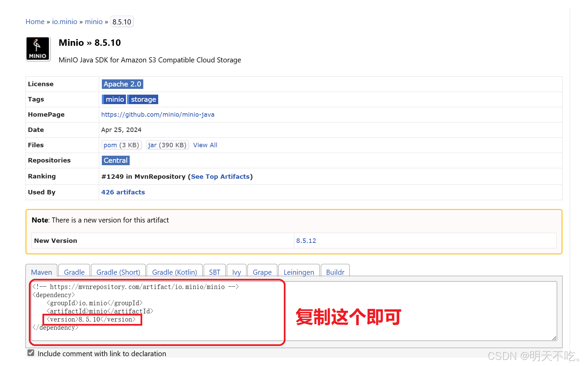This screenshot has height=366, width=588.
Task: Download the pom (3 KB) file
Action: 121,145
